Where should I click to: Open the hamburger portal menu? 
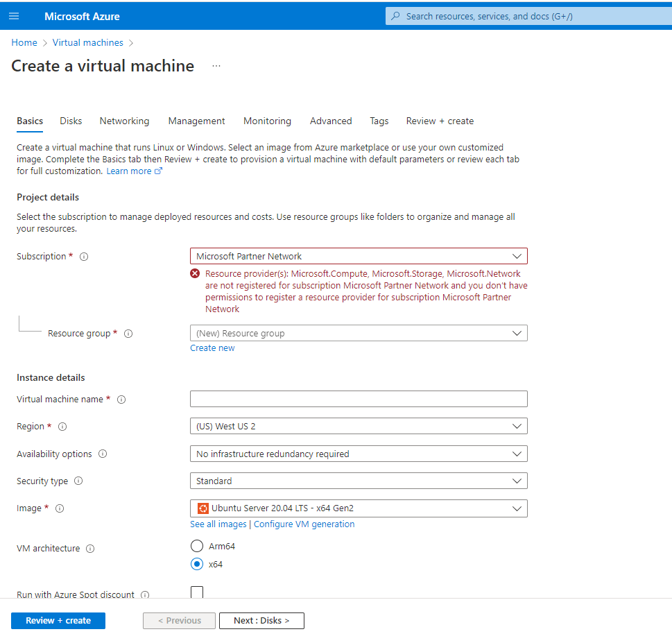(14, 16)
